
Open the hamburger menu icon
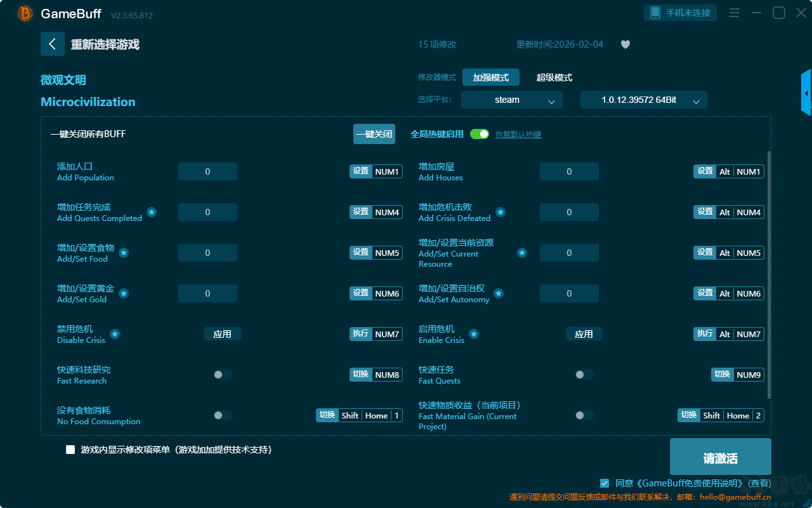(x=734, y=13)
